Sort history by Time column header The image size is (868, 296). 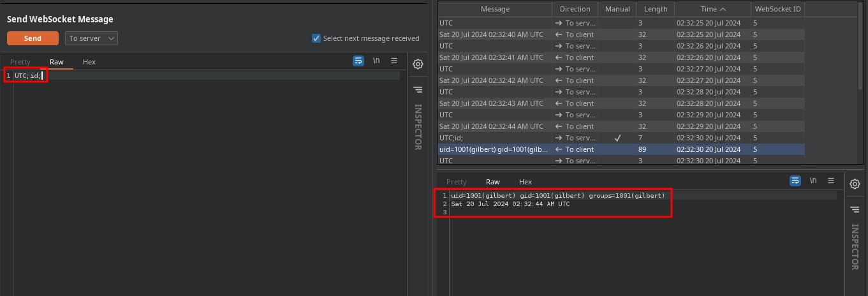712,9
